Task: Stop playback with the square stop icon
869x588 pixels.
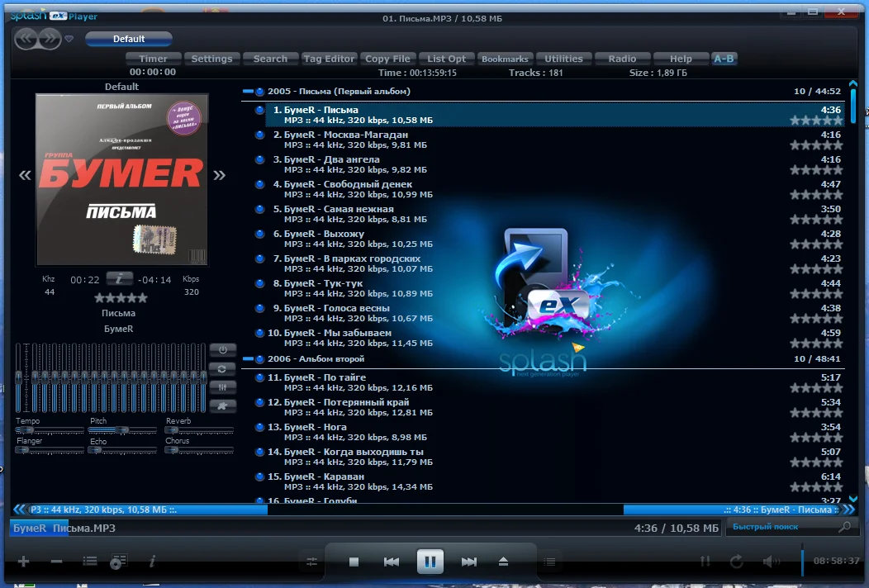Action: (x=354, y=562)
